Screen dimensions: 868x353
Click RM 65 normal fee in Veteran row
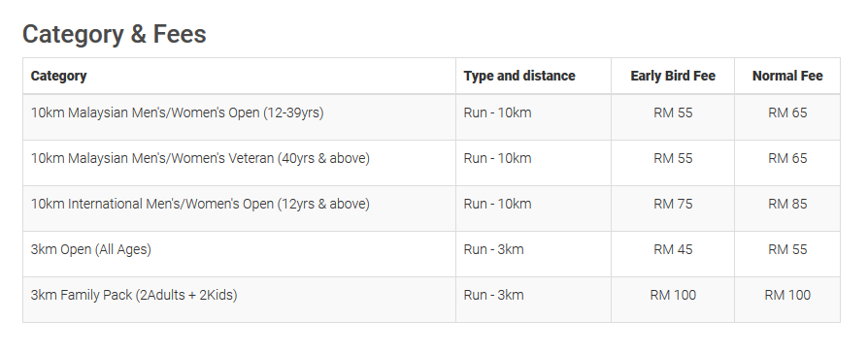tap(787, 158)
